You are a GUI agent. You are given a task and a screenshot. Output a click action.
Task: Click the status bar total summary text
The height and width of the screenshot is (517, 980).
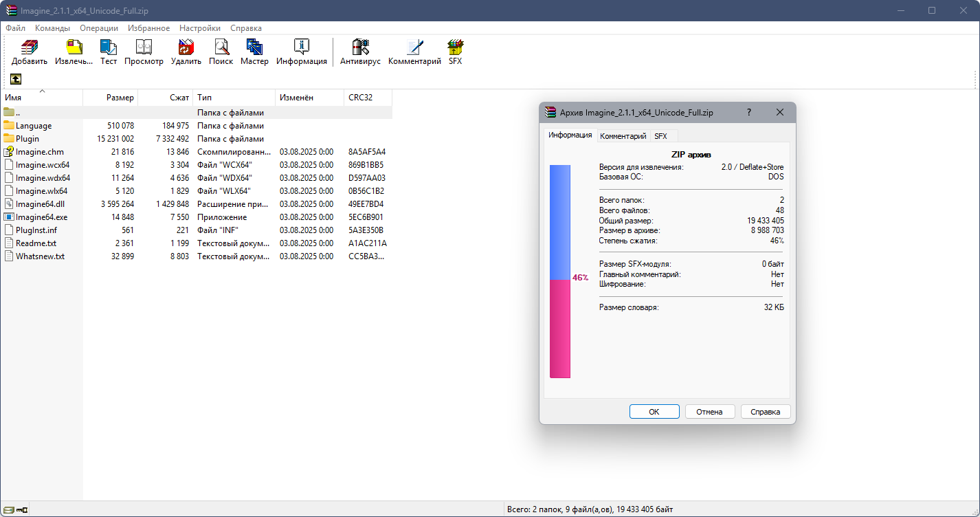(x=590, y=509)
